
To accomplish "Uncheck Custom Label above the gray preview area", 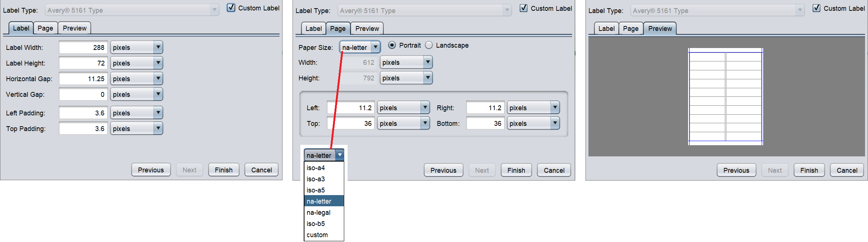I will pos(816,8).
